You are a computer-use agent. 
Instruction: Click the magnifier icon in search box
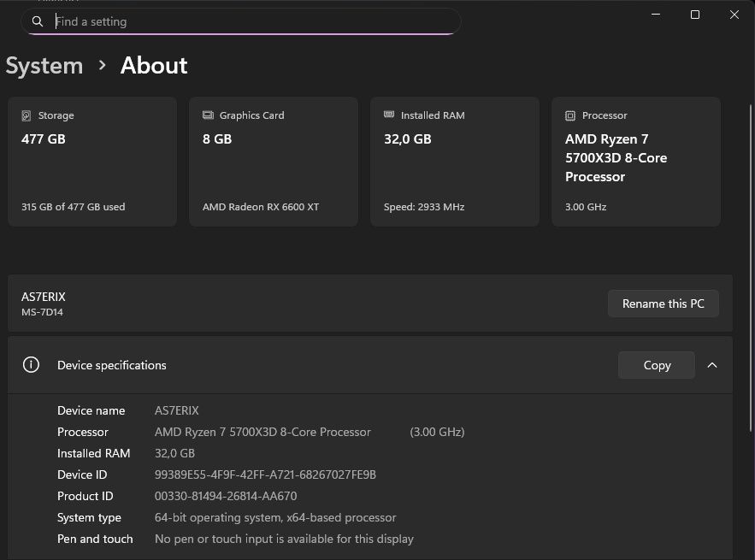pos(38,21)
